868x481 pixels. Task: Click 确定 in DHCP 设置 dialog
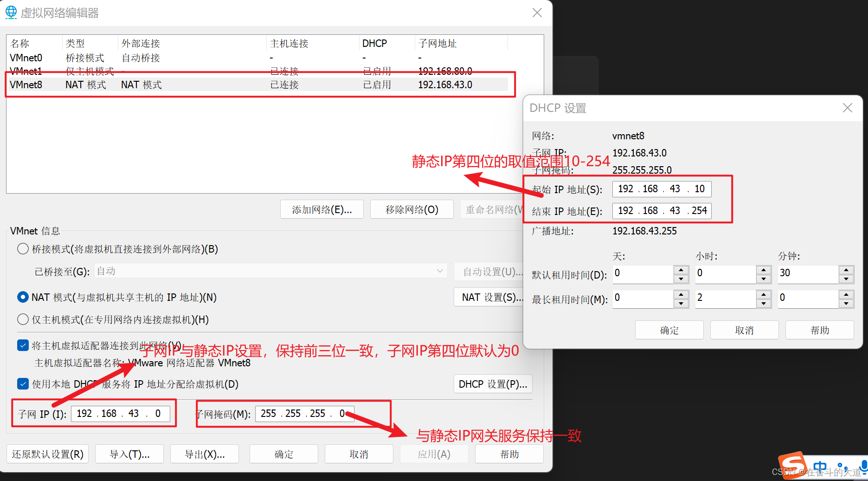(669, 330)
